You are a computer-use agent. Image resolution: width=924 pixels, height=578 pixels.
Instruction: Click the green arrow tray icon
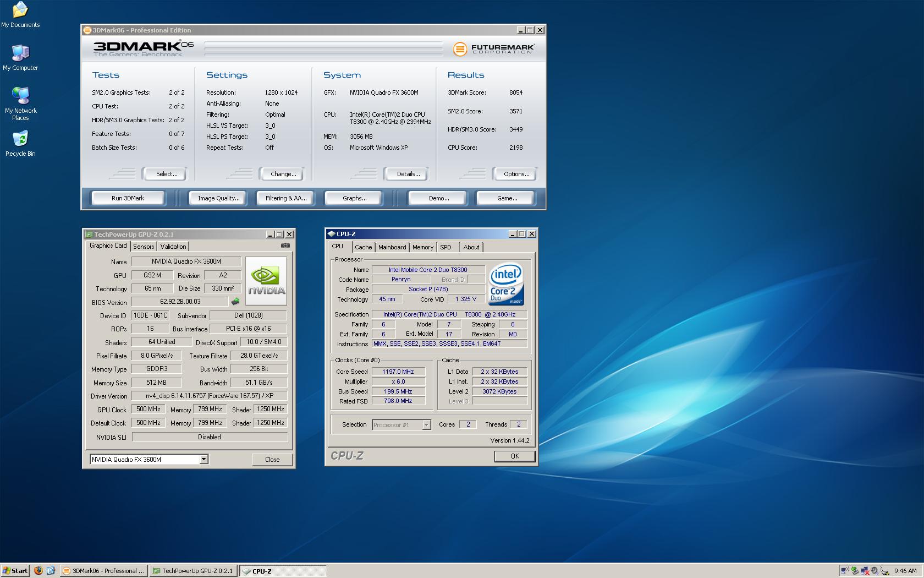click(855, 571)
